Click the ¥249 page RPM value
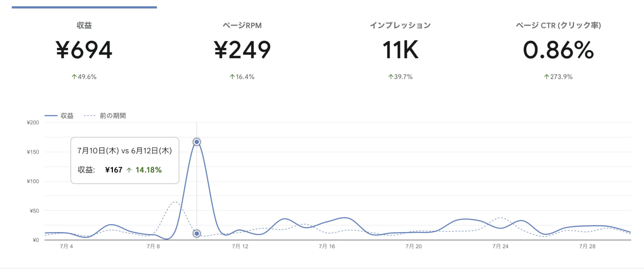The height and width of the screenshot is (269, 644). [242, 50]
